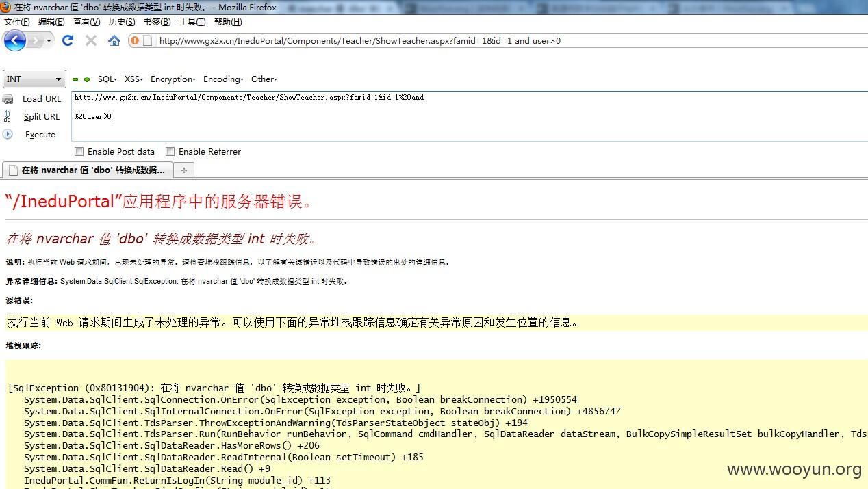Open the 书签(B) menu

click(157, 22)
